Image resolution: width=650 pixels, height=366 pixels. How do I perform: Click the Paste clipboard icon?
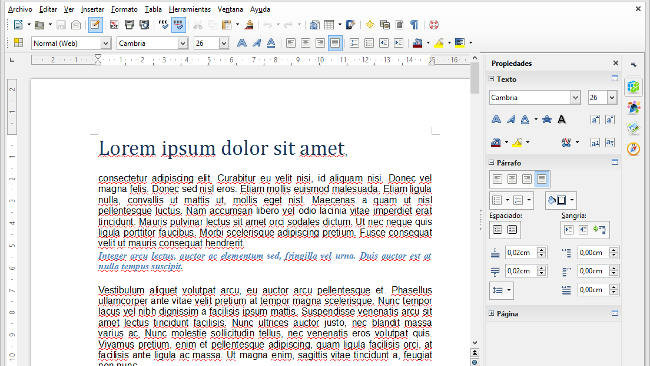(x=227, y=25)
